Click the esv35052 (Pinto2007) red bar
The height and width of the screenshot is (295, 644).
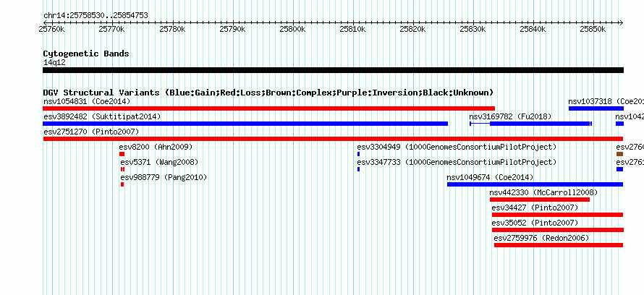(557, 230)
